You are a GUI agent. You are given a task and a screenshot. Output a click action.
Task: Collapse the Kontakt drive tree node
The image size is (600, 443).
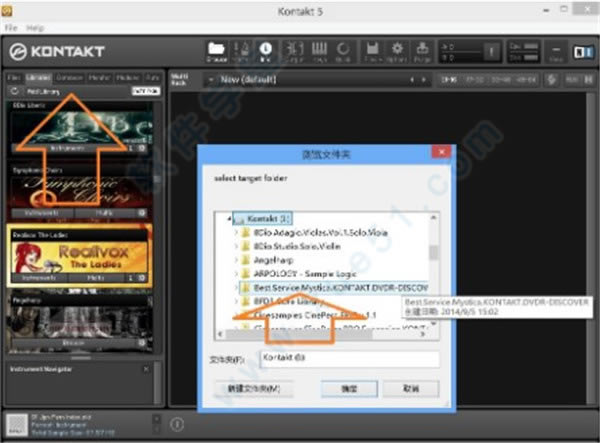coord(229,219)
